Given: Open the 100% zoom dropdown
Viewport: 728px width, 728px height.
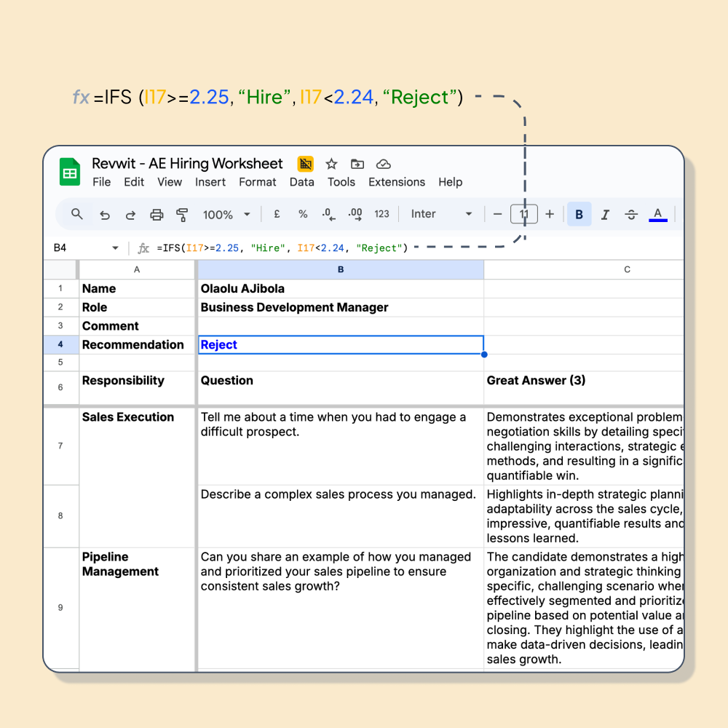Looking at the screenshot, I should [226, 214].
